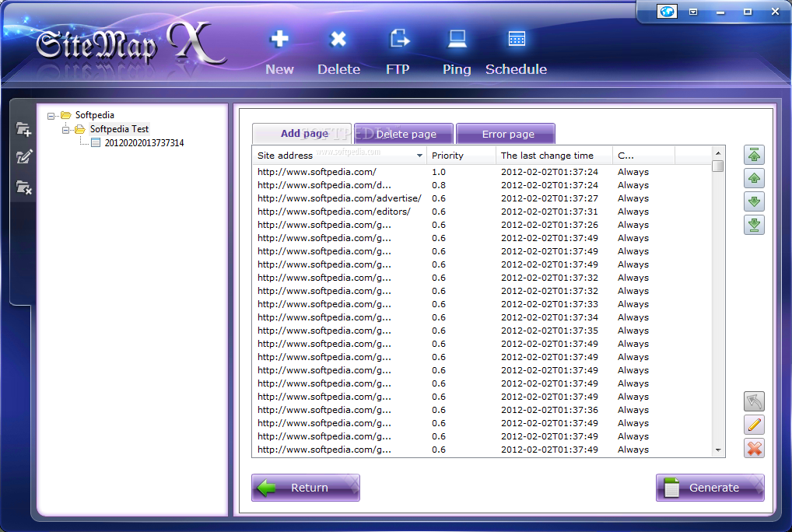The width and height of the screenshot is (792, 532).
Task: Click the list scrollbar thumb
Action: 718,166
